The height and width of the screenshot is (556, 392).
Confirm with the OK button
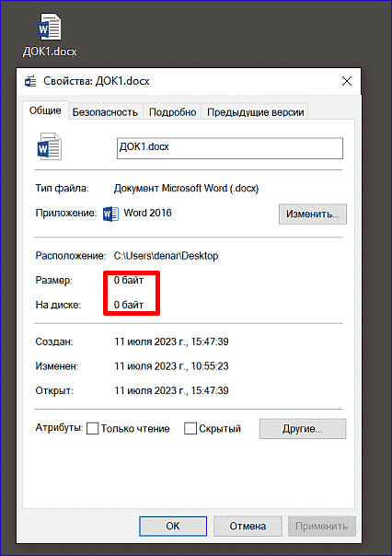pos(173,526)
